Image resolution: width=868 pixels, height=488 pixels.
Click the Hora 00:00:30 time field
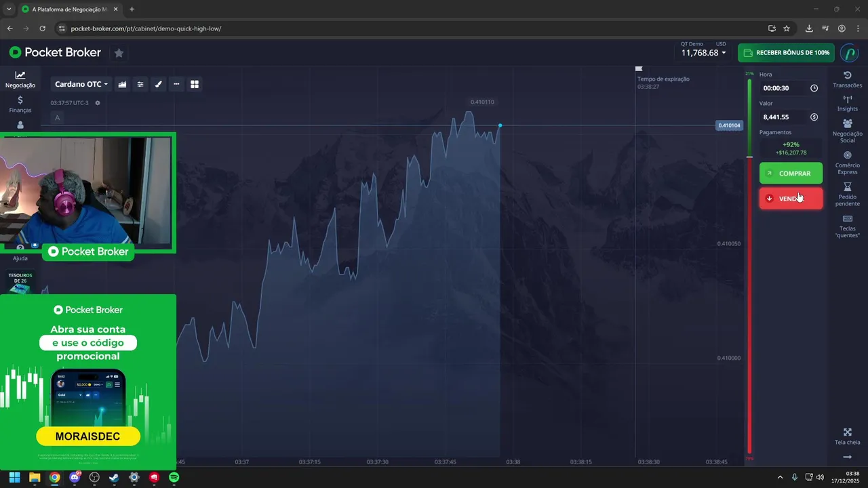coord(791,88)
